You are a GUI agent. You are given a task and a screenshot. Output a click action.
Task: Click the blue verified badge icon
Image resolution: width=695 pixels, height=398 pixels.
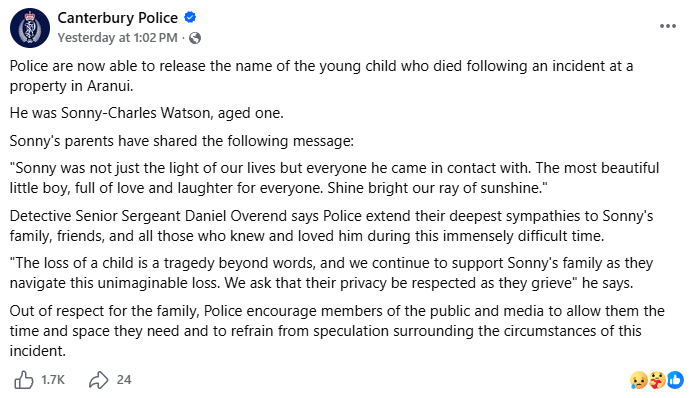pos(190,17)
